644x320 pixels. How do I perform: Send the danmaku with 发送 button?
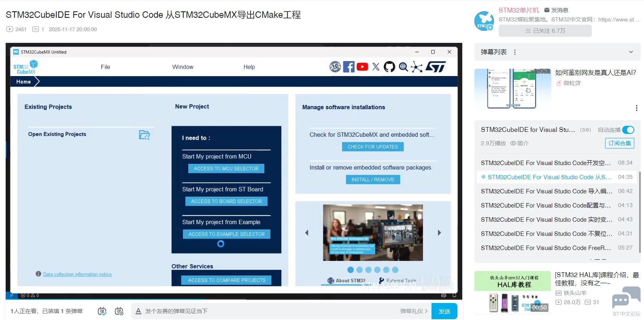tap(444, 311)
